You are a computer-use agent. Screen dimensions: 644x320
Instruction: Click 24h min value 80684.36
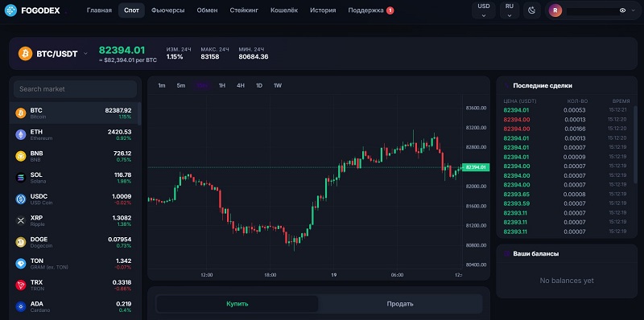tap(254, 56)
